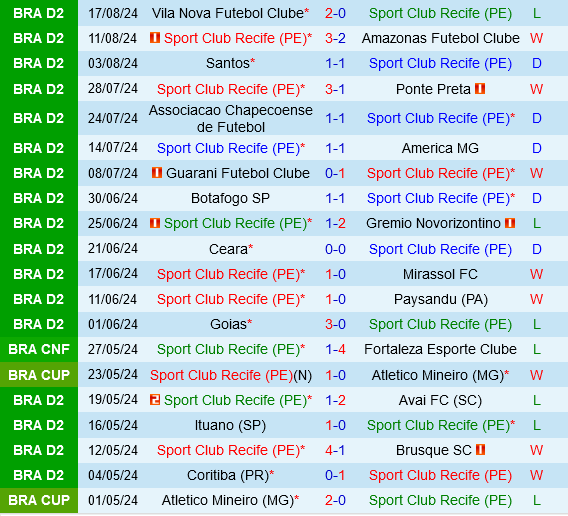The height and width of the screenshot is (516, 568).
Task: Click the 4-1 score against Brusque SC
Action: click(x=335, y=450)
